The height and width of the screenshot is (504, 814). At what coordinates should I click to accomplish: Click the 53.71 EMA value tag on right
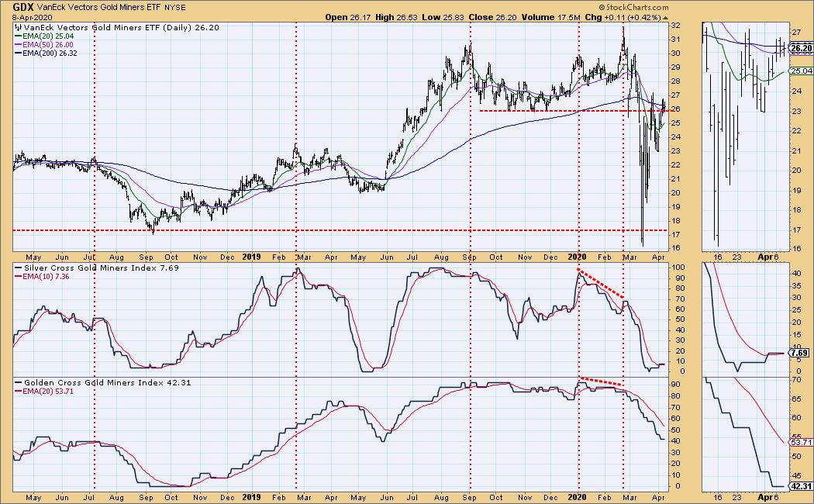802,442
